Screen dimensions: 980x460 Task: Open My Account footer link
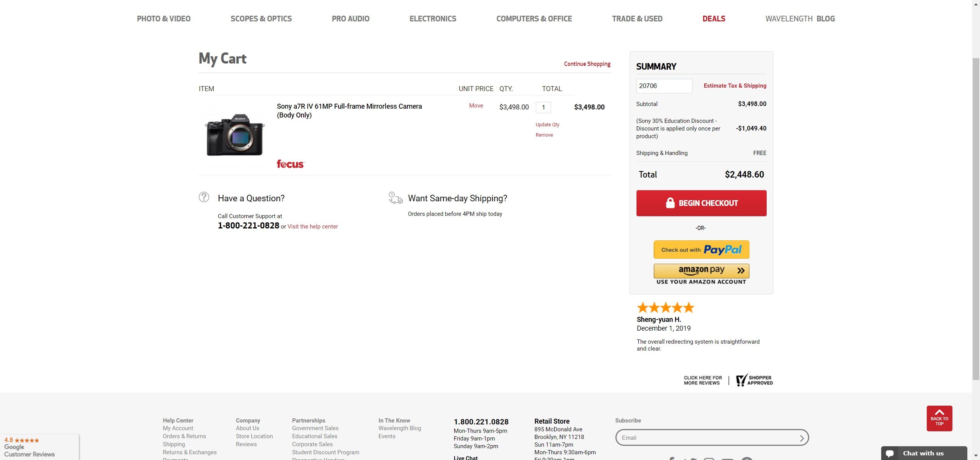tap(178, 428)
